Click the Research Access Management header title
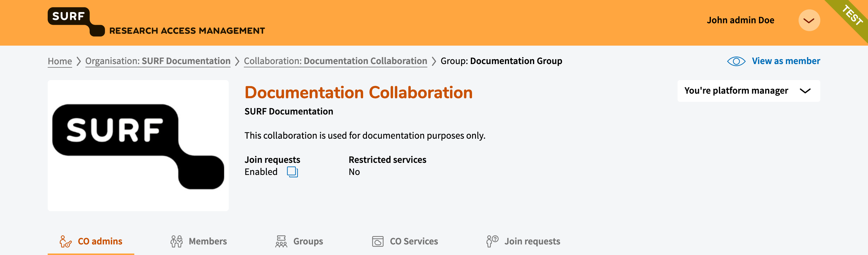Screen dimensions: 868x255 [x=187, y=31]
